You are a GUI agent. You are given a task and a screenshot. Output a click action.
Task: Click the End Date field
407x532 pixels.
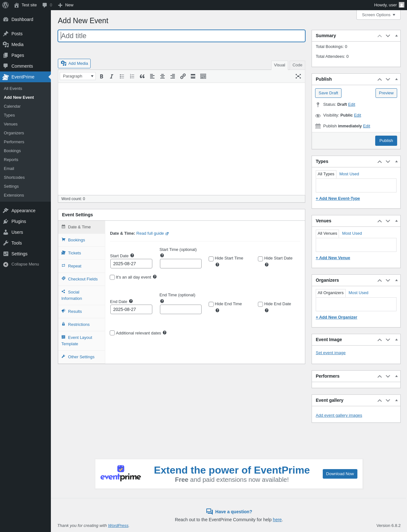tap(131, 309)
